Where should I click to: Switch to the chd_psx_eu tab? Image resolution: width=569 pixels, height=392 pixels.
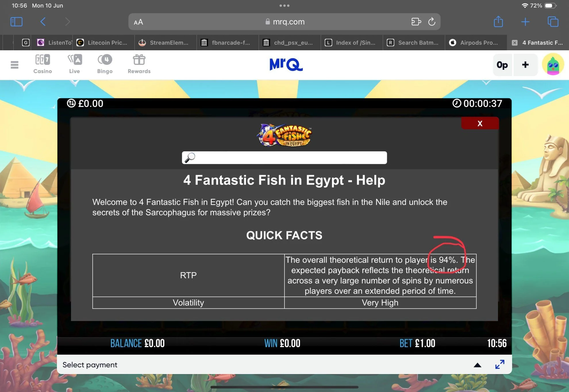point(290,43)
